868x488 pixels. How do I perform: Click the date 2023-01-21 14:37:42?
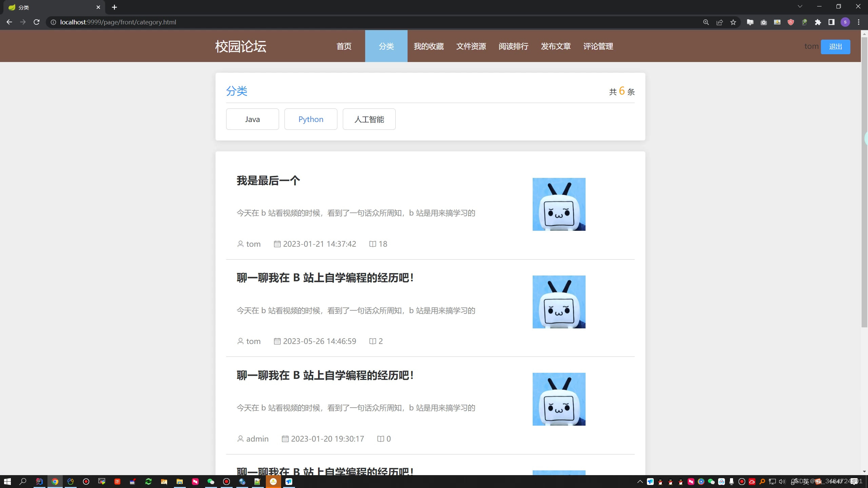pos(319,244)
